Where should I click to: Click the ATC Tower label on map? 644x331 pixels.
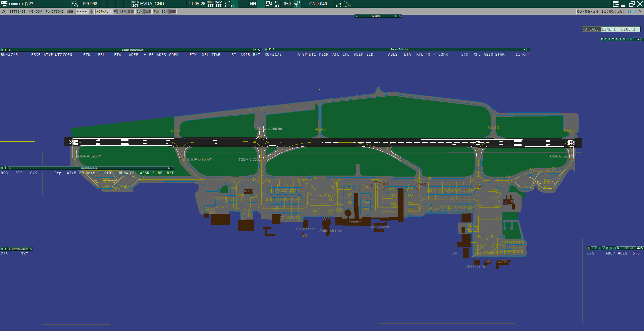pyautogui.click(x=380, y=227)
